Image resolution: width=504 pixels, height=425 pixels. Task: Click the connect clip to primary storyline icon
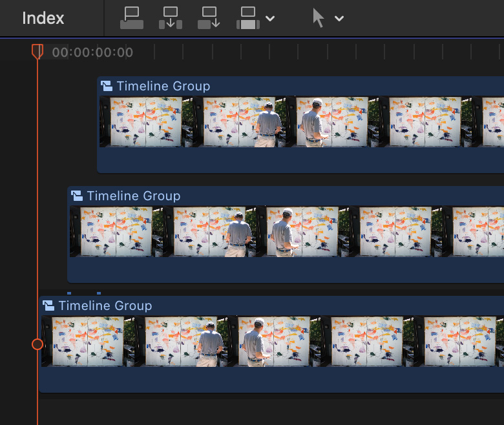(x=132, y=18)
